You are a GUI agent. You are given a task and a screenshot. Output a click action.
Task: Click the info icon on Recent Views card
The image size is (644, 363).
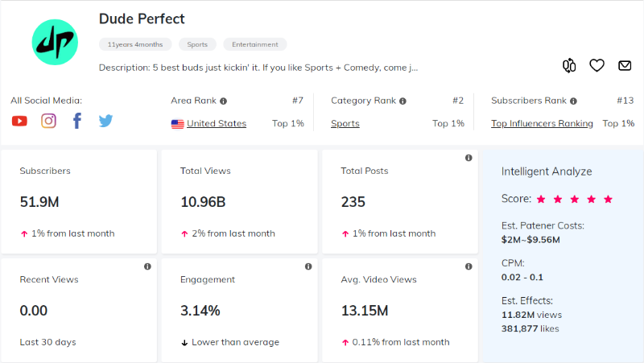tap(147, 266)
